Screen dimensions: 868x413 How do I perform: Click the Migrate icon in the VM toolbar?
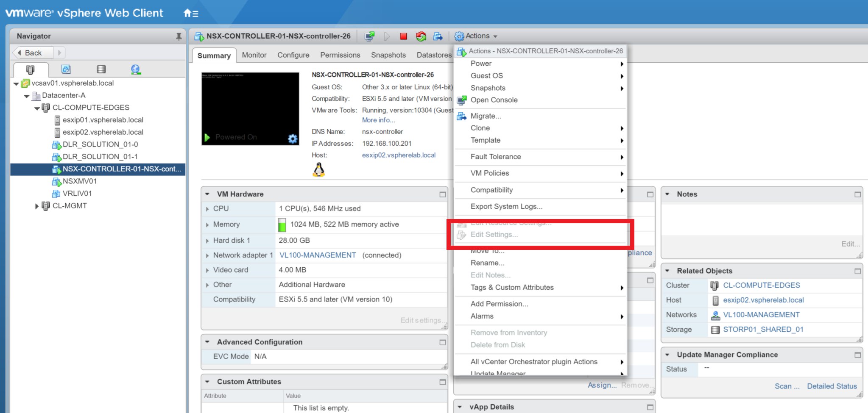[x=438, y=36]
